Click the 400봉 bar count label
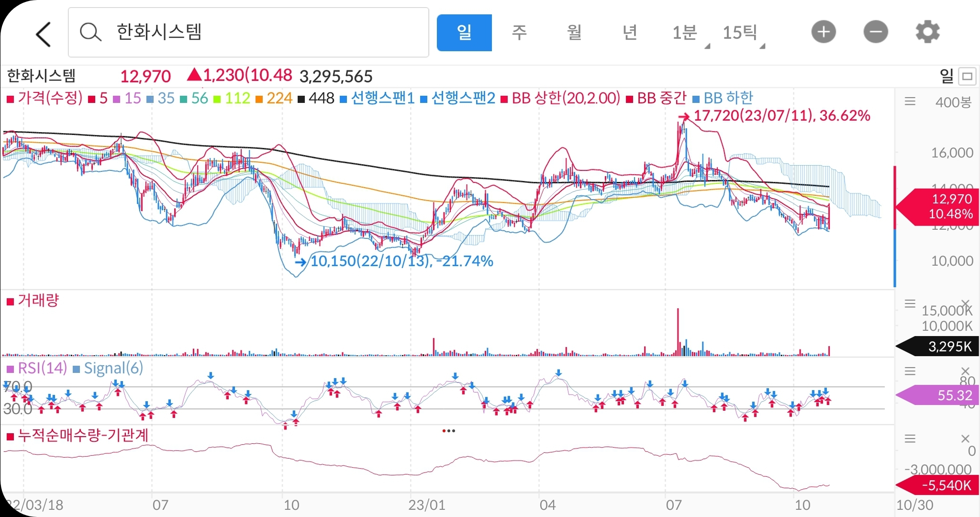The image size is (980, 517). tap(953, 102)
